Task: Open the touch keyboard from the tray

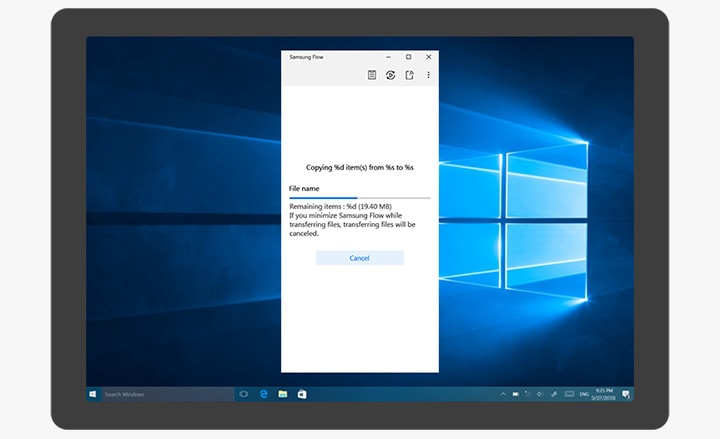Action: pyautogui.click(x=569, y=394)
